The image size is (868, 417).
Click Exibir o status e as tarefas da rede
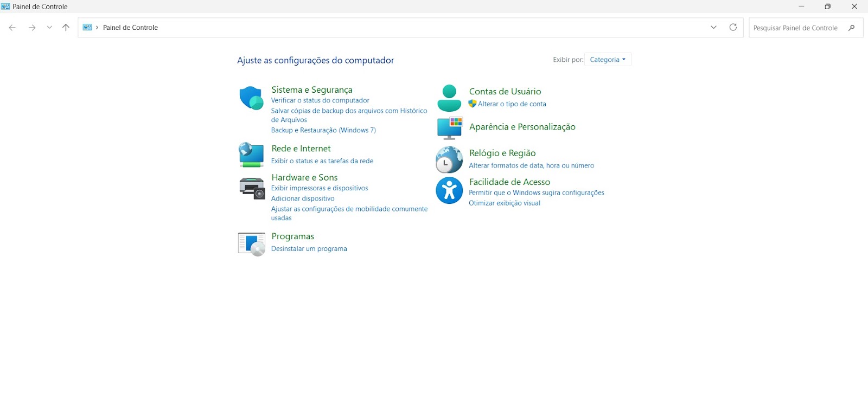(x=322, y=161)
